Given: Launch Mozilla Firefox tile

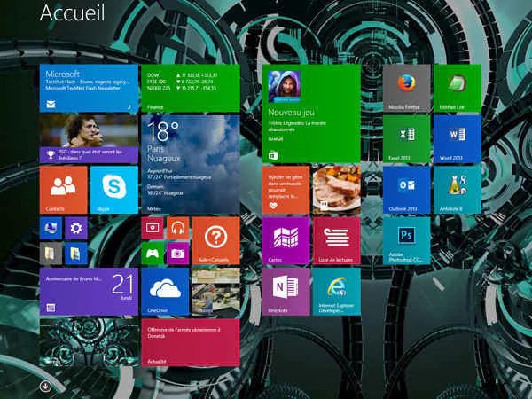Looking at the screenshot, I should [407, 88].
